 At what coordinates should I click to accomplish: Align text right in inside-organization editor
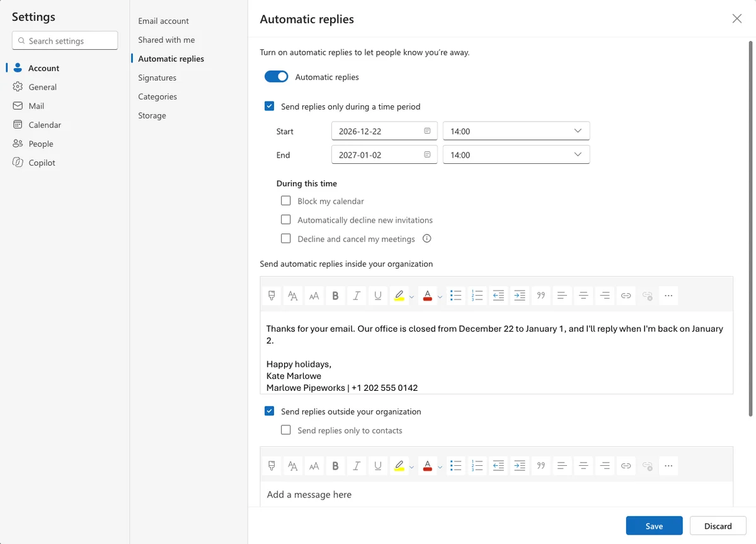click(605, 295)
